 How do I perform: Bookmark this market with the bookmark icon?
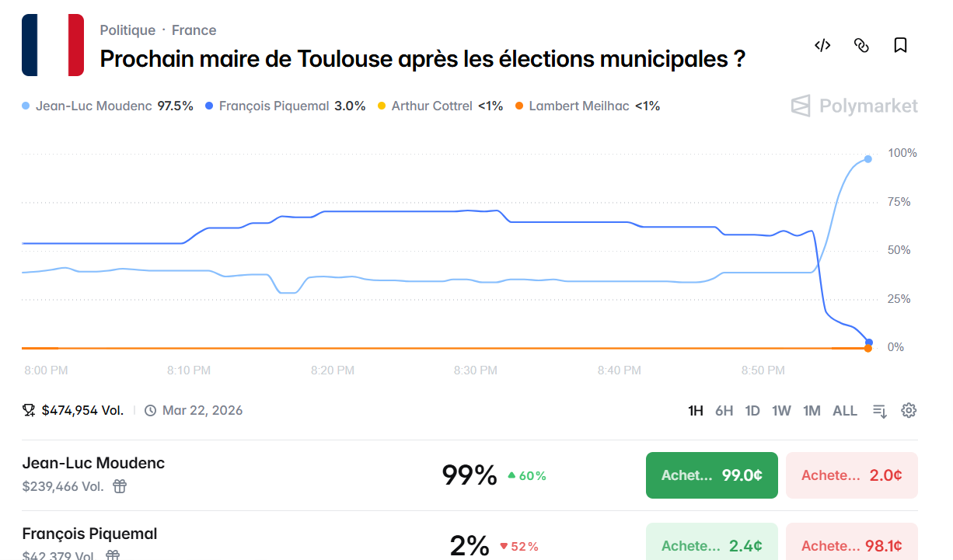tap(900, 45)
